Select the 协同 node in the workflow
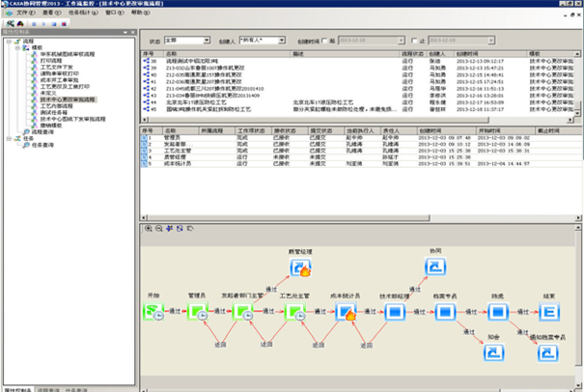Screen dimensions: 584x392 pyautogui.click(x=435, y=266)
